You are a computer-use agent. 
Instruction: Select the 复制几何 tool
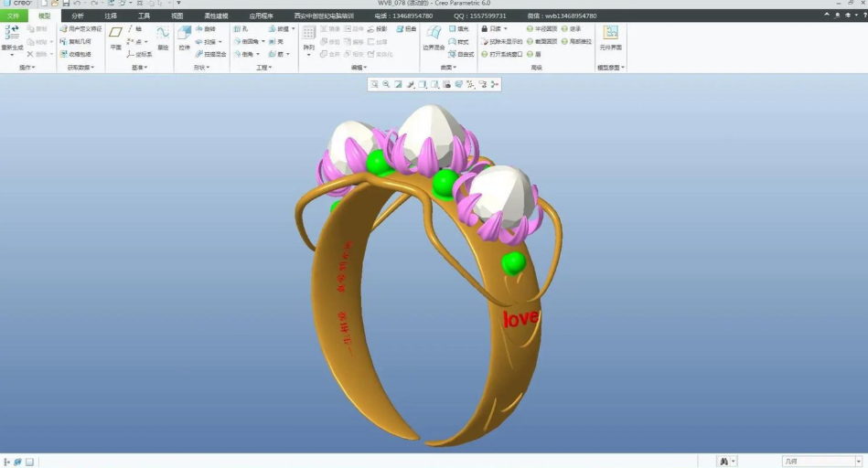click(x=75, y=41)
